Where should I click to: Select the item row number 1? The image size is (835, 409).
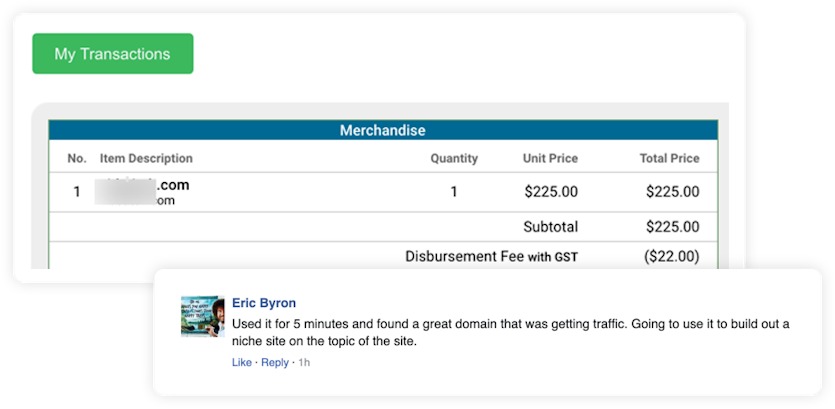point(77,192)
